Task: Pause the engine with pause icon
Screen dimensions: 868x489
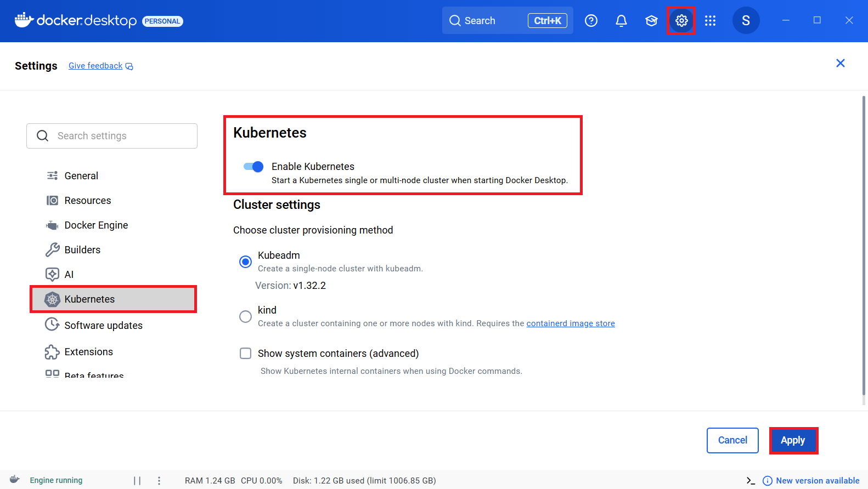Action: click(x=137, y=481)
